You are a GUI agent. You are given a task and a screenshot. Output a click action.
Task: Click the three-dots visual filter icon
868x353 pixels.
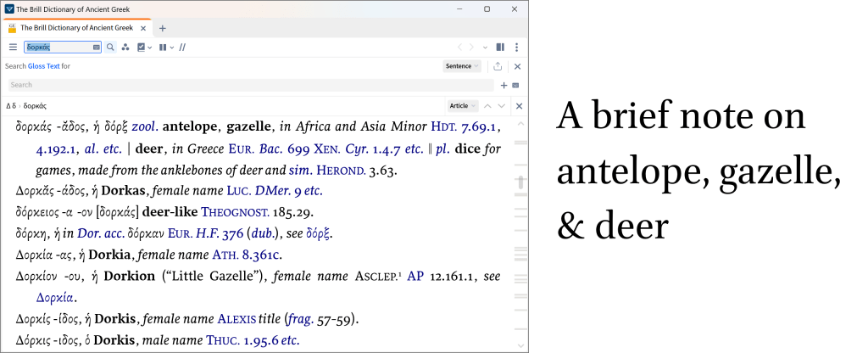pyautogui.click(x=125, y=47)
